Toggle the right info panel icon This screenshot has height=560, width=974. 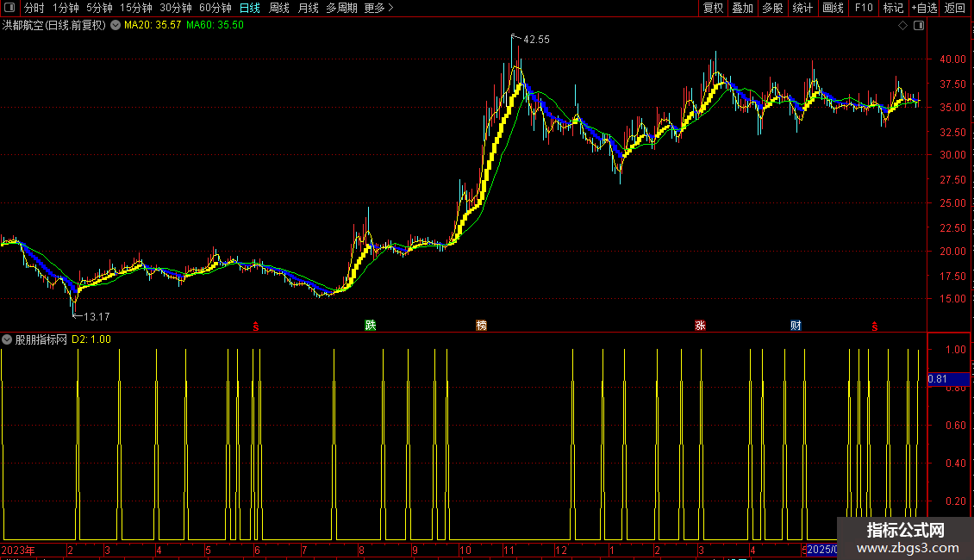tap(919, 26)
